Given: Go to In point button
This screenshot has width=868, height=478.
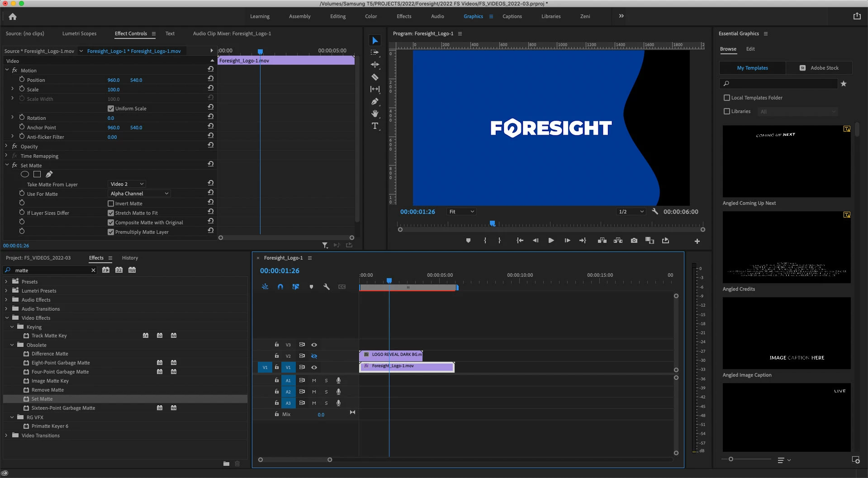Looking at the screenshot, I should point(520,241).
